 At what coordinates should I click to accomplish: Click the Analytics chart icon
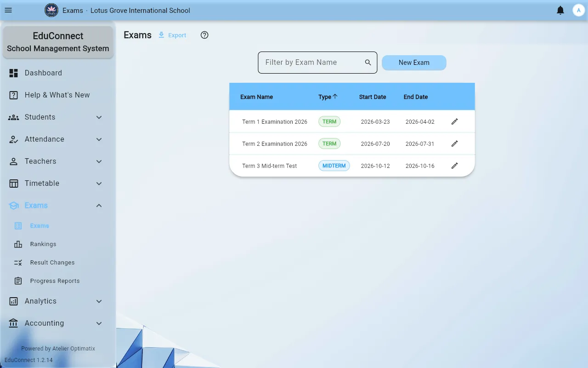[x=14, y=301]
